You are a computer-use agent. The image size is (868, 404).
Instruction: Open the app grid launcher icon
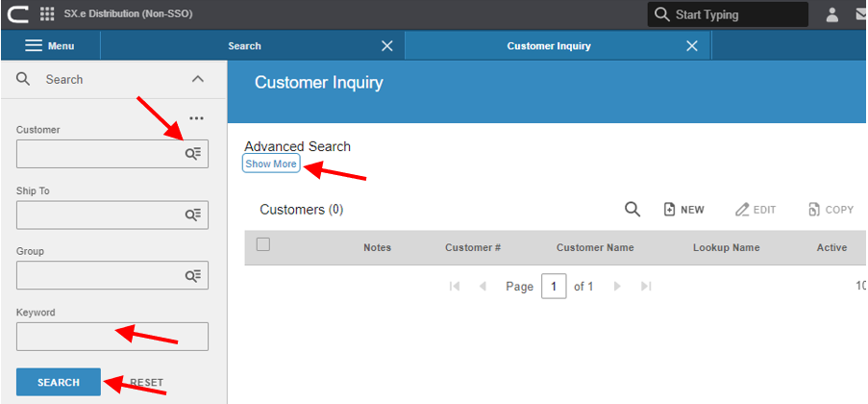point(47,14)
